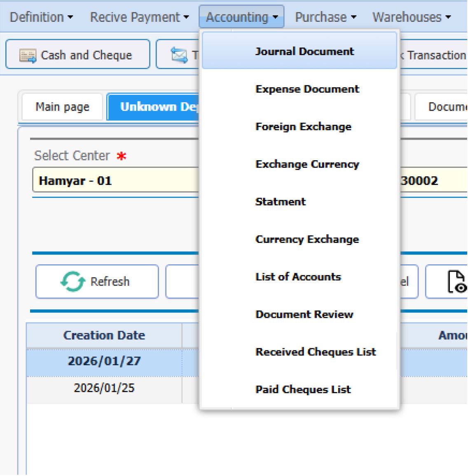Open the Statment menu option
Screen dimensions: 468x476
(x=281, y=202)
